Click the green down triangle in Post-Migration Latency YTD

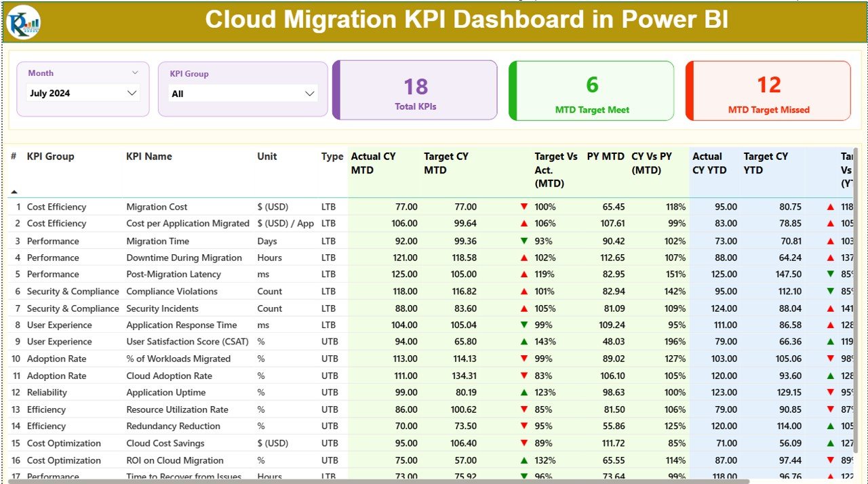(829, 274)
